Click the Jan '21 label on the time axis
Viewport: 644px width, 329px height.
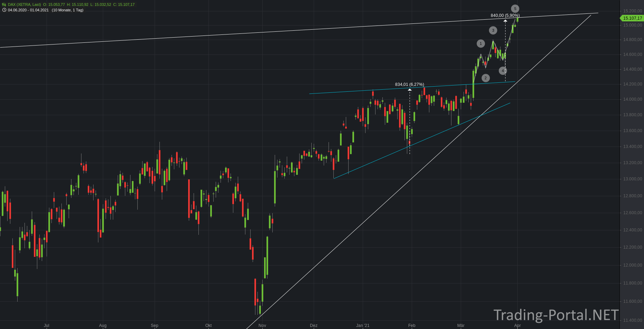363,325
